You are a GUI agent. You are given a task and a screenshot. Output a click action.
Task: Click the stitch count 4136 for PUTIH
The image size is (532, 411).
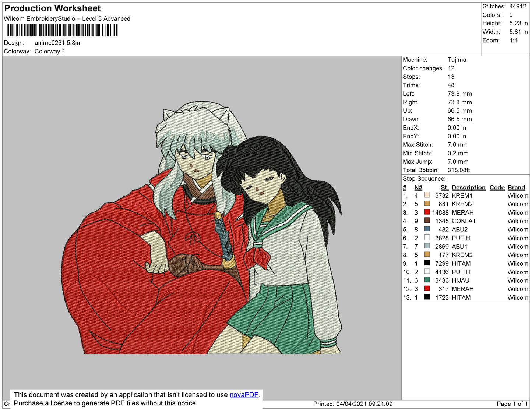click(442, 272)
